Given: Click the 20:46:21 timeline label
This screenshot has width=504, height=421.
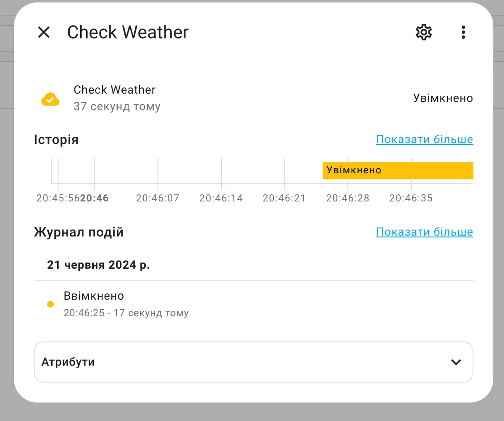Looking at the screenshot, I should [284, 198].
